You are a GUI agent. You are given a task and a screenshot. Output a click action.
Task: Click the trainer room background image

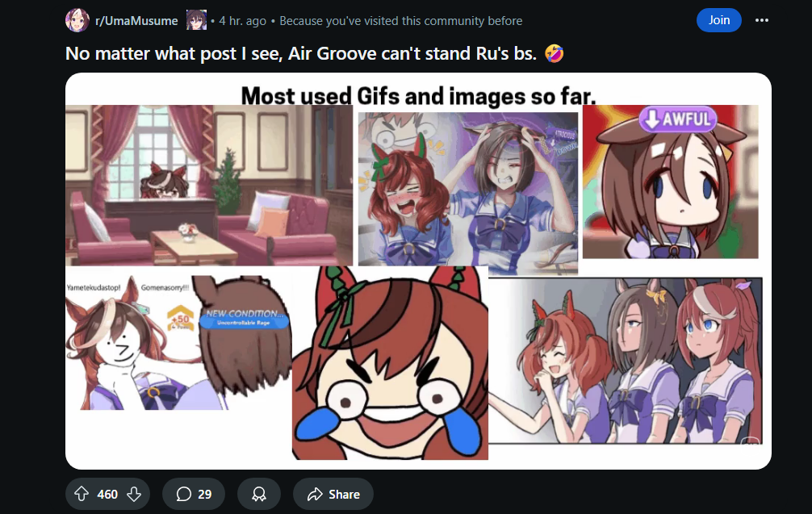[209, 186]
